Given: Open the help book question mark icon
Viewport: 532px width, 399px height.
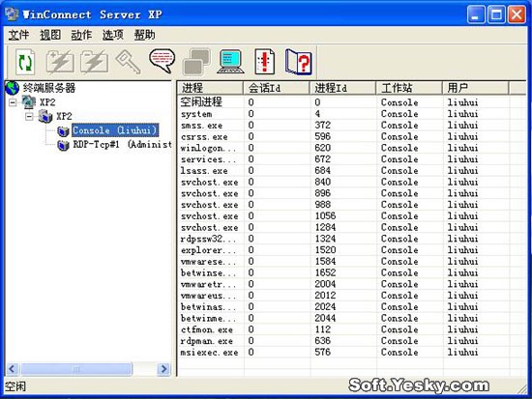Looking at the screenshot, I should (298, 62).
